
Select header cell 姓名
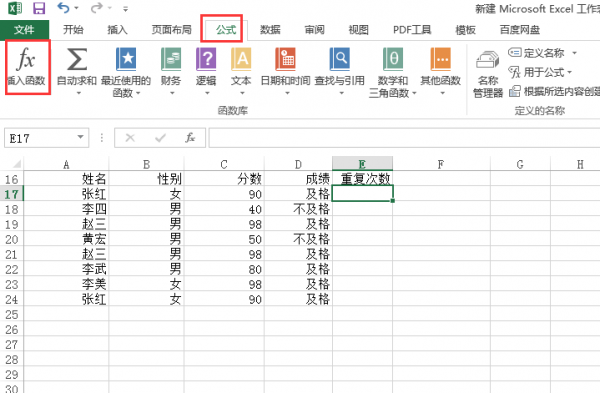[66, 179]
